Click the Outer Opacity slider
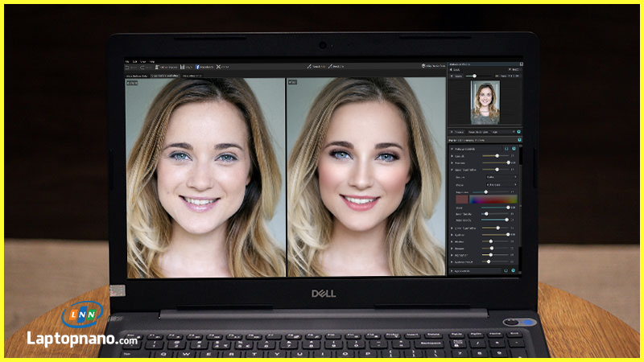Viewport: 644px width, 362px height. [496, 220]
